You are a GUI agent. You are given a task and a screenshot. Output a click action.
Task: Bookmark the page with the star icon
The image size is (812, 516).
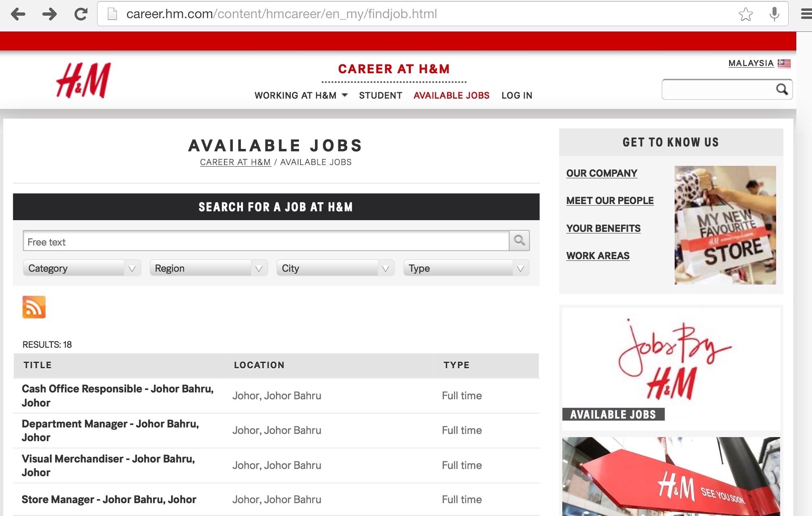[746, 14]
